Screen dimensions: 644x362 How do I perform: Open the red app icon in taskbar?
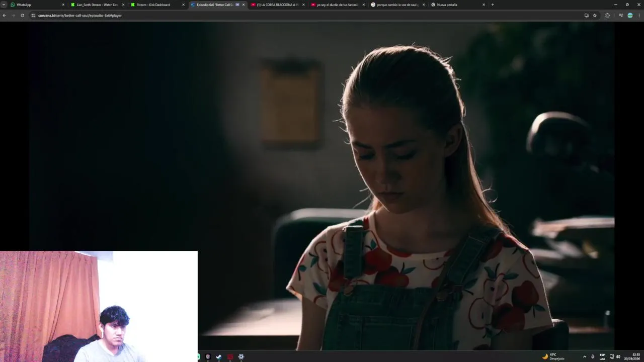coord(230,357)
